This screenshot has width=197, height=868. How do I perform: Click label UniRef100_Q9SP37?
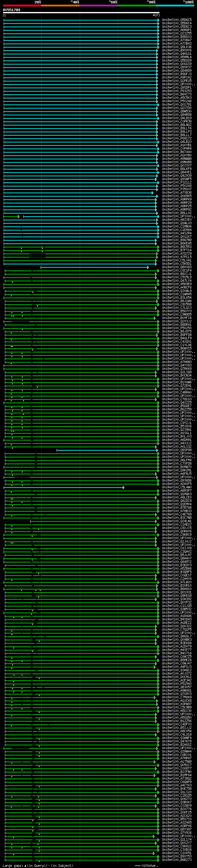coord(177,67)
